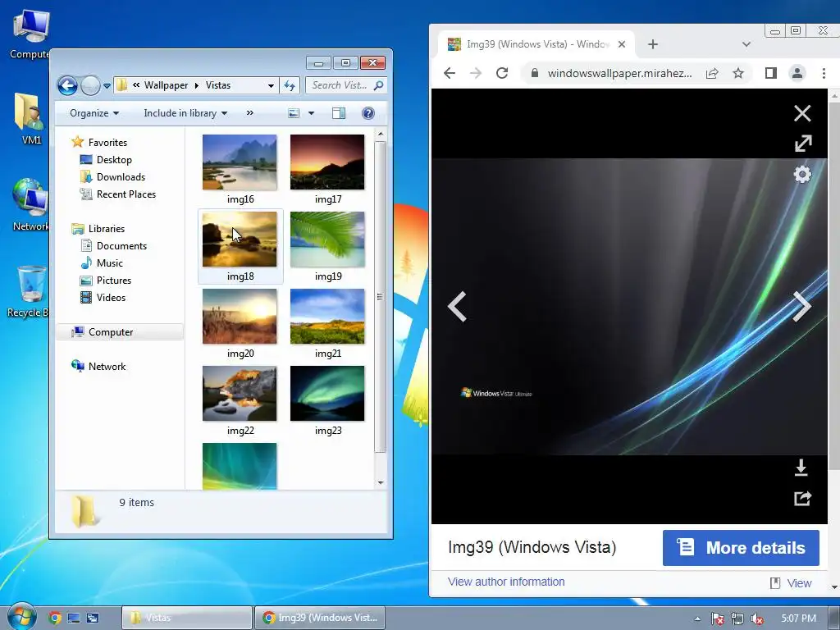The width and height of the screenshot is (840, 630).
Task: Open image viewer settings gear
Action: click(802, 174)
